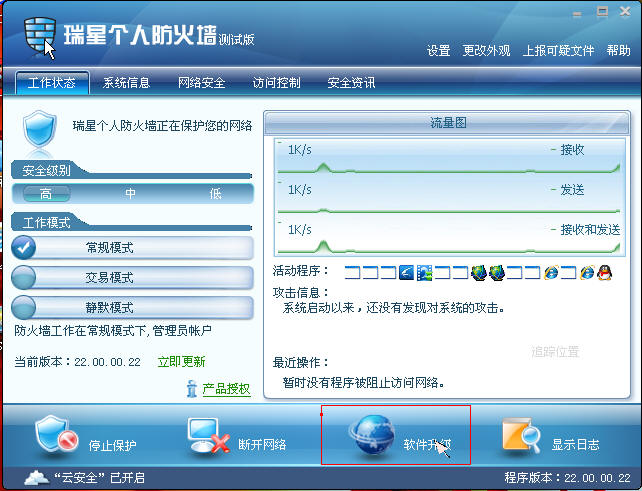Screen dimensions: 642x491
Task: Click the Rising shield logo in title bar
Action: [40, 35]
